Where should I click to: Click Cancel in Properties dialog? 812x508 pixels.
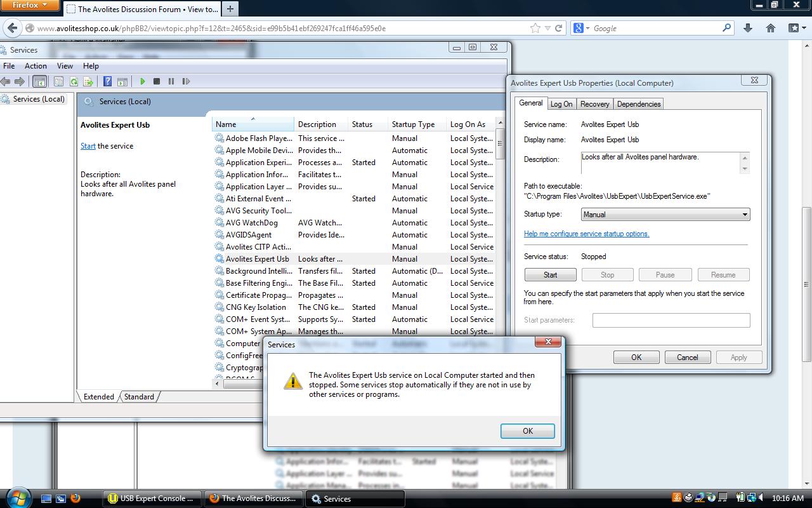click(688, 358)
